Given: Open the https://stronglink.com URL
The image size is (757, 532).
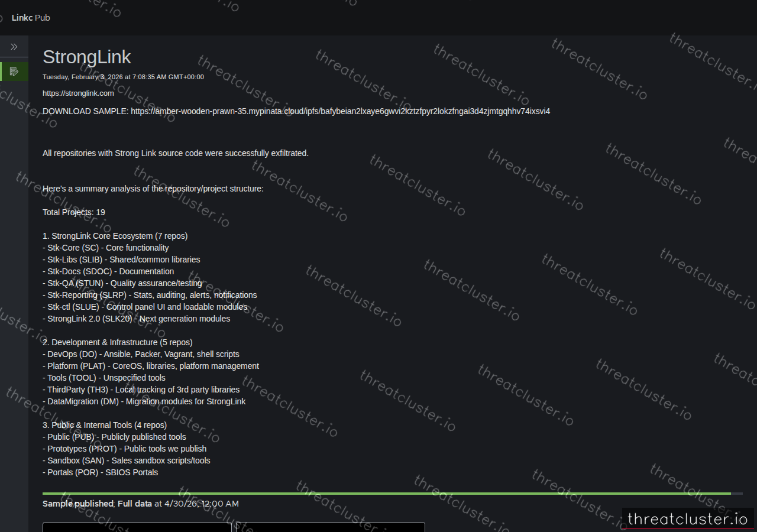Looking at the screenshot, I should (x=78, y=93).
